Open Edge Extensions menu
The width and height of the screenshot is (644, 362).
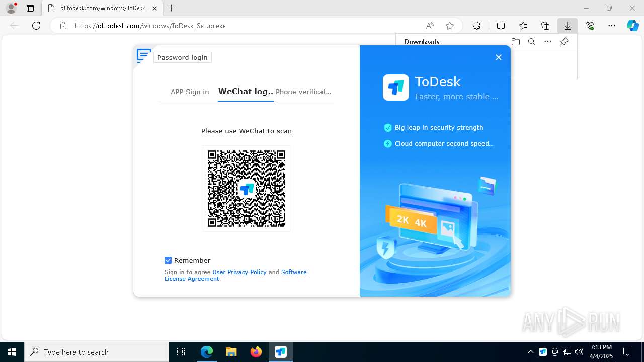point(476,26)
